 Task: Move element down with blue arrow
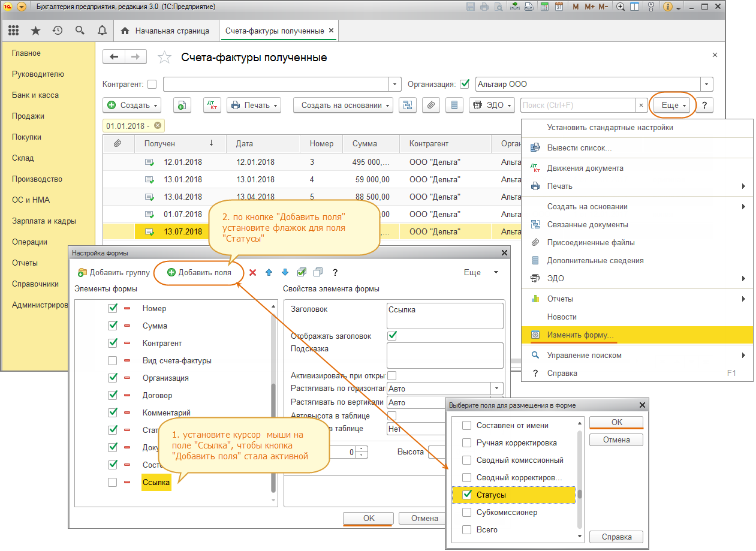coord(285,272)
